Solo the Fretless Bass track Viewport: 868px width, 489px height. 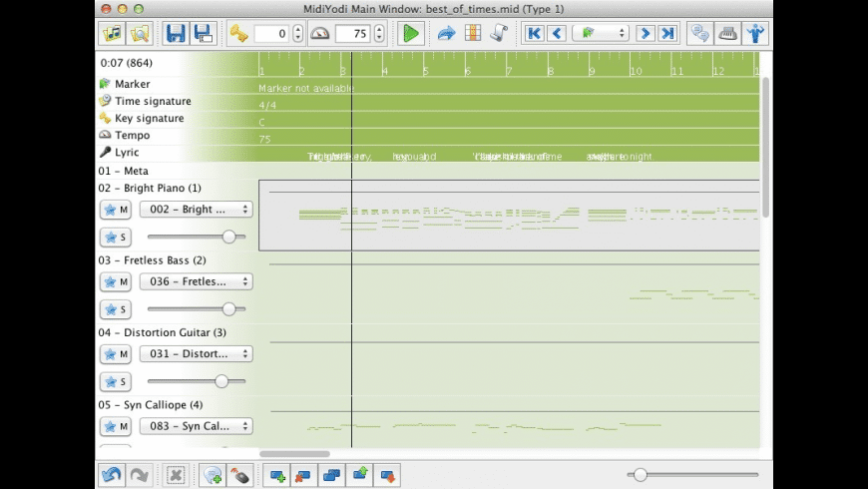pos(115,309)
